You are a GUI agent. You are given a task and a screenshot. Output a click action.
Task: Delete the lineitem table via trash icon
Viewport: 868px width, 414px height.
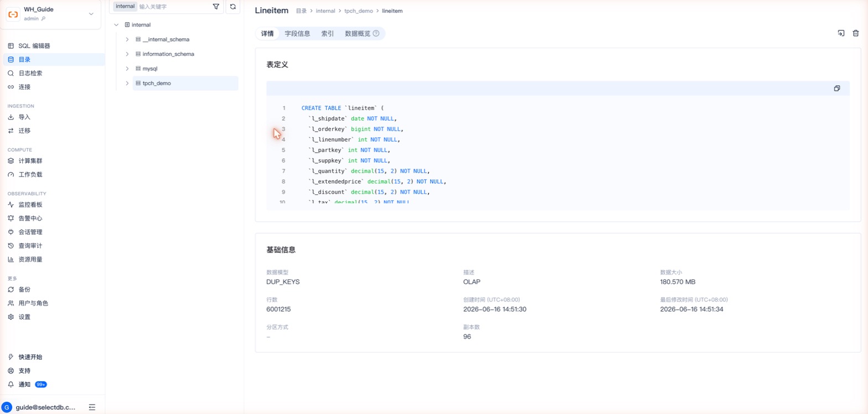(x=855, y=33)
